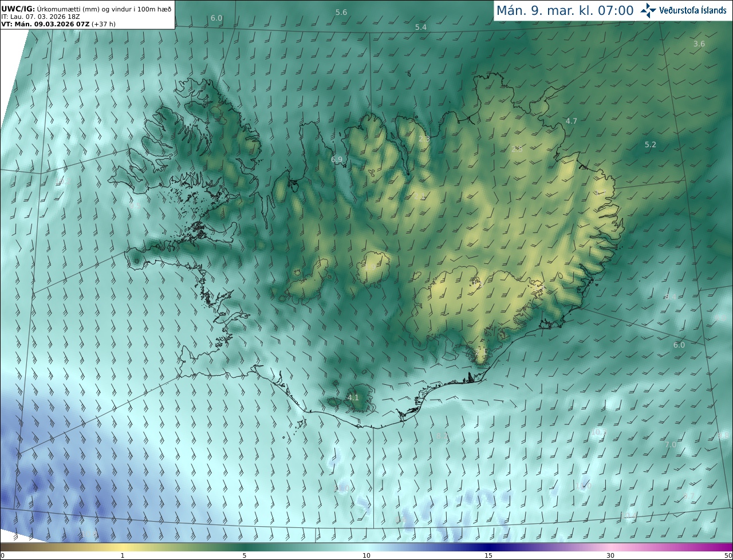Click the '0' tick on the color scale
Image resolution: width=733 pixels, height=560 pixels.
click(2, 555)
